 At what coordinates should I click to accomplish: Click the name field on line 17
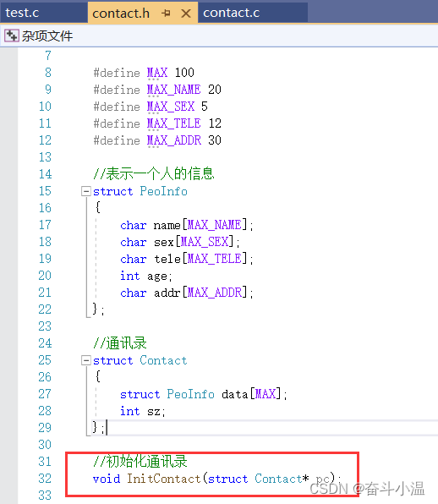pyautogui.click(x=167, y=225)
